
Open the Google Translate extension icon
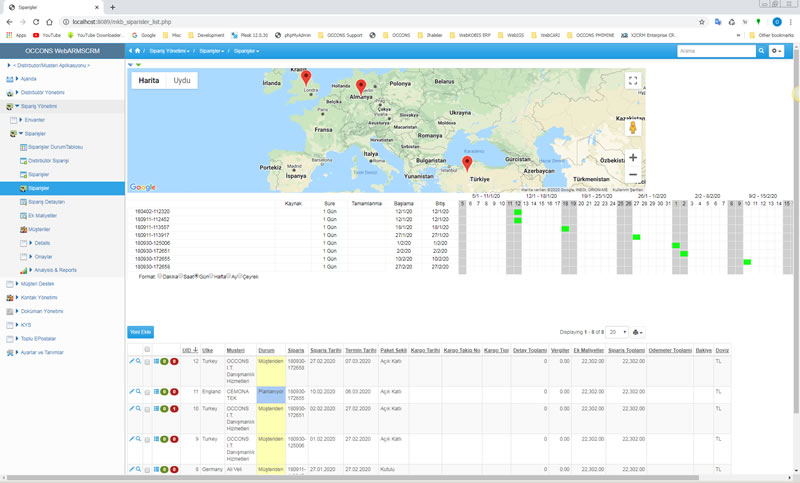[718, 22]
